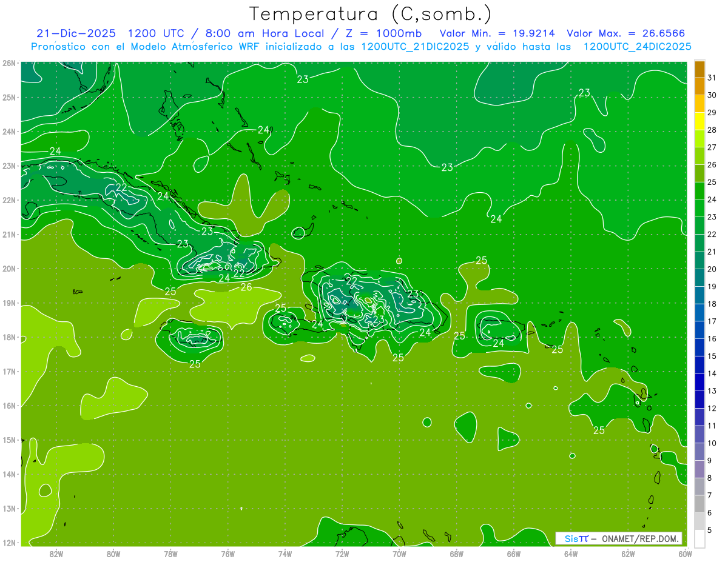
Task: Click the colorbar scale label 13
Action: [x=712, y=391]
